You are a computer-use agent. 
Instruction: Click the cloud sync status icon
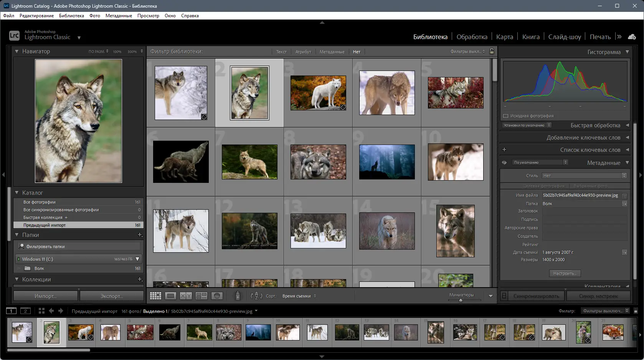[x=632, y=37]
